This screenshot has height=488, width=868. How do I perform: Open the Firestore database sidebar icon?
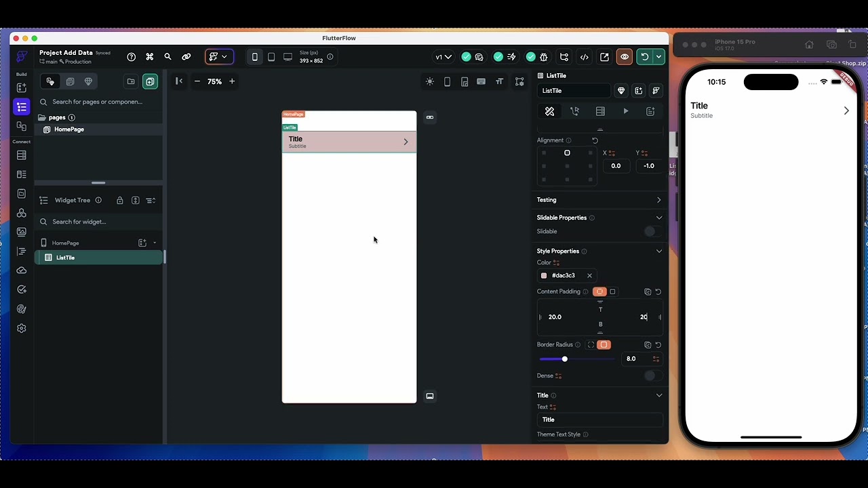[x=22, y=155]
